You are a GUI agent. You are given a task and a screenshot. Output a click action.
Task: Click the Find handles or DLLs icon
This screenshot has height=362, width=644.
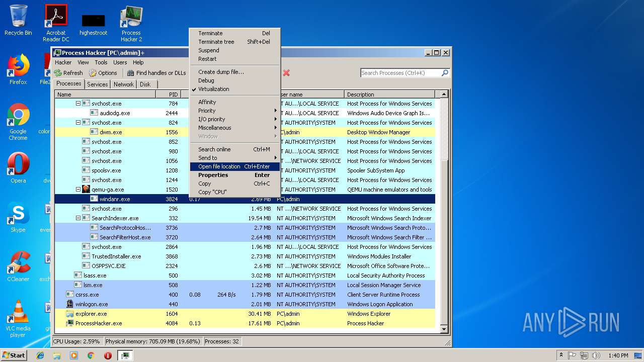click(130, 73)
